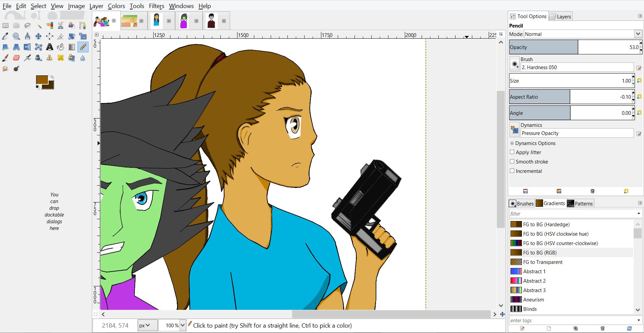Select the Rectangle Select tool
This screenshot has width=644, height=333.
pos(5,26)
